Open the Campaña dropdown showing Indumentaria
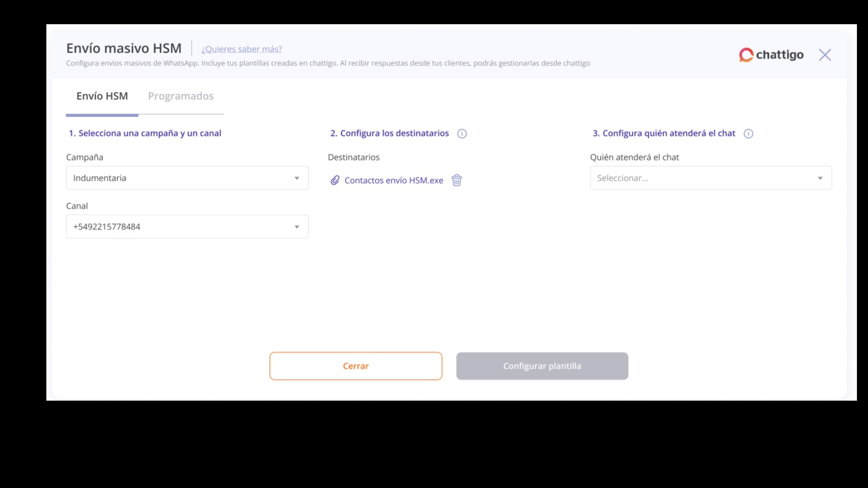The height and width of the screenshot is (488, 868). pyautogui.click(x=187, y=178)
